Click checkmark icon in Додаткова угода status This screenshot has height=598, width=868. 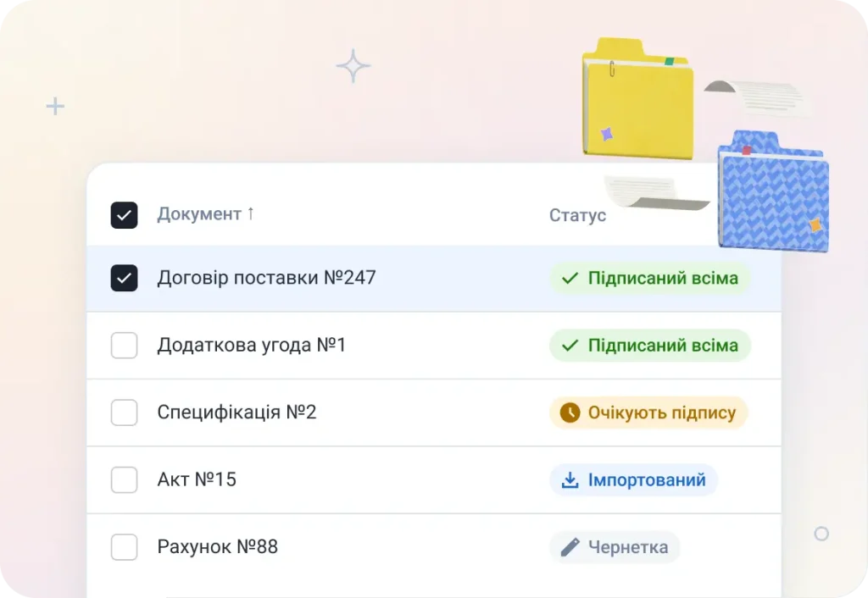tap(570, 346)
